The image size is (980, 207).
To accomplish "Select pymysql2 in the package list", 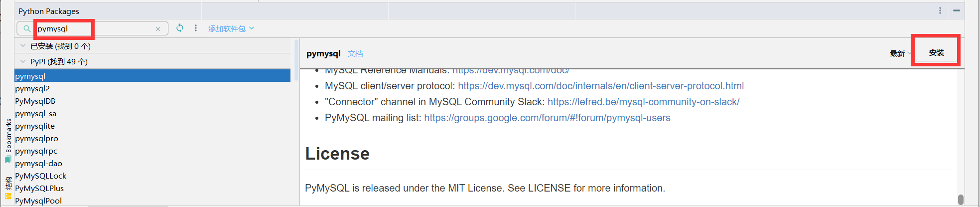I will coord(32,89).
